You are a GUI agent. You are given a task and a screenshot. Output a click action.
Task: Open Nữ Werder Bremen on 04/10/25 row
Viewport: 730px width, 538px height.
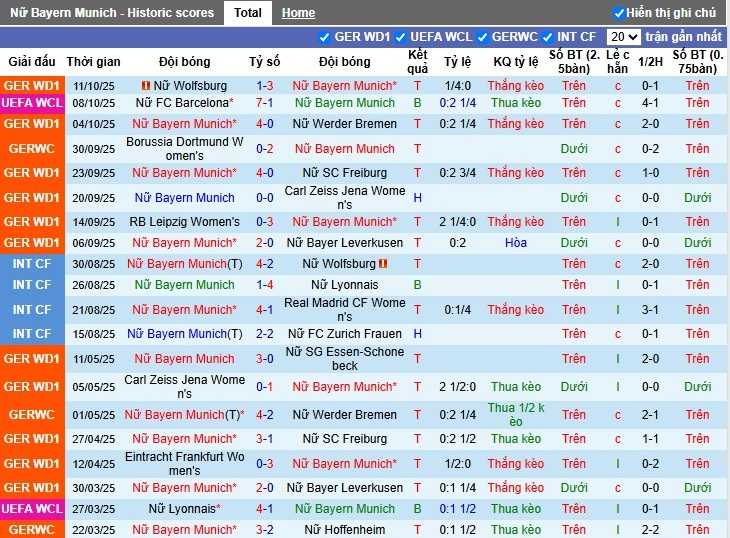(345, 124)
